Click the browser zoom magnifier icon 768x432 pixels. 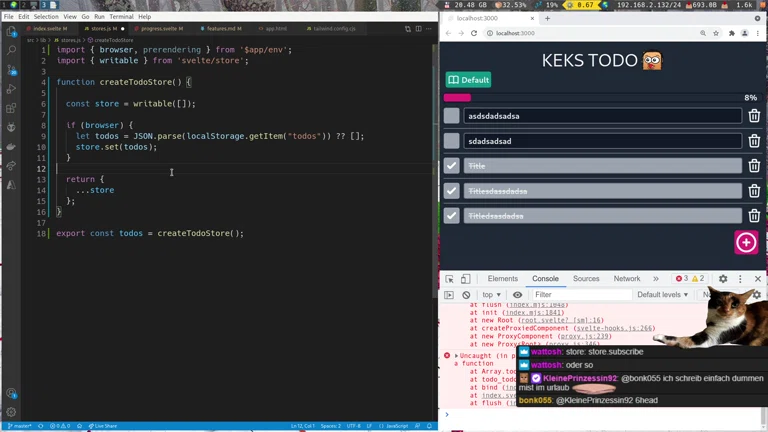tap(703, 33)
